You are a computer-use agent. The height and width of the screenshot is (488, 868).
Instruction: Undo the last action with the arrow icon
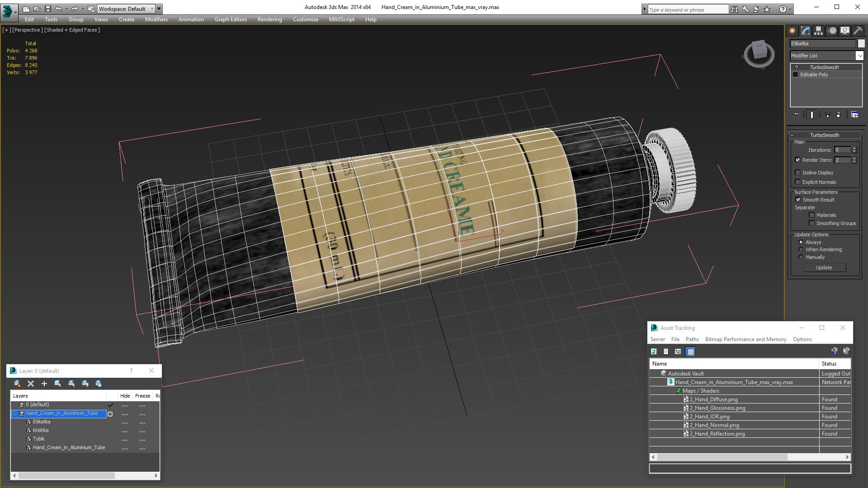(58, 9)
